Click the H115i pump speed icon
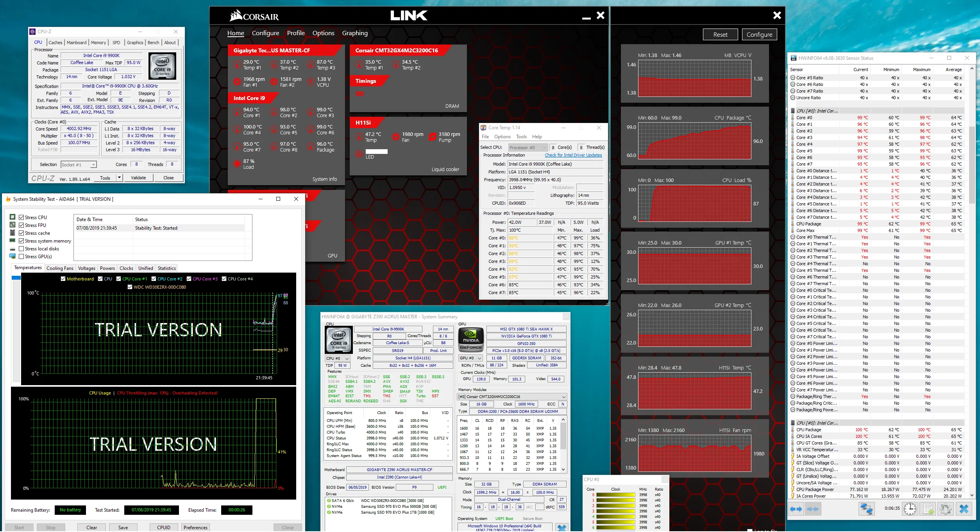Screen dimensions: 980x532 click(x=432, y=137)
